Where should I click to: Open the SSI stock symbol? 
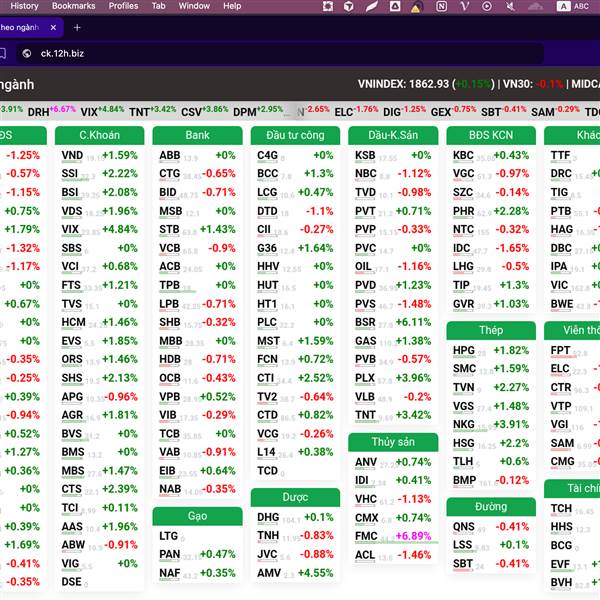coord(70,173)
